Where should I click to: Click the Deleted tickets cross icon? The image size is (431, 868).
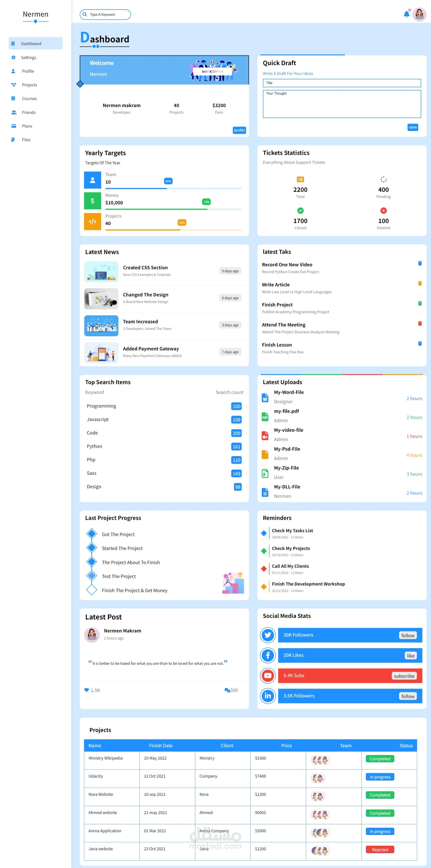[x=384, y=211]
